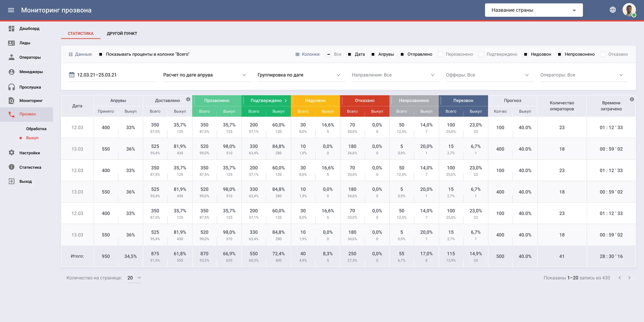This screenshot has width=644, height=322.
Task: Click the Мониторинг search-document icon
Action: coord(11,101)
